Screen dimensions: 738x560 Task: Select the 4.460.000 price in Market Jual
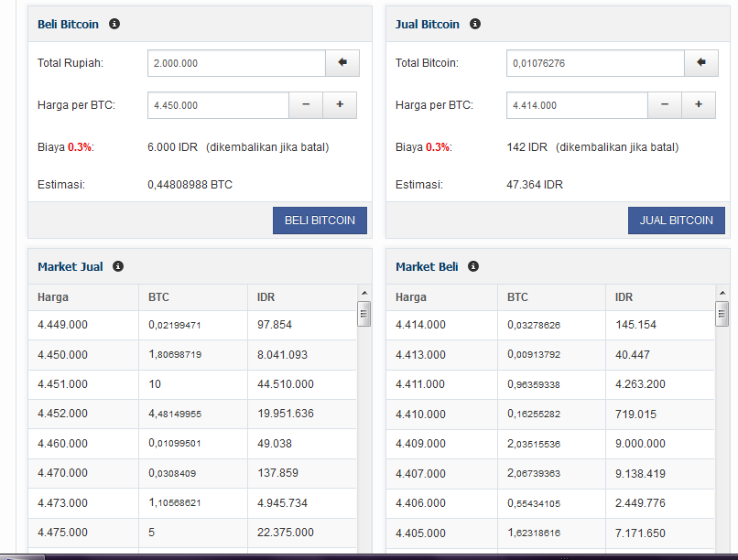62,444
